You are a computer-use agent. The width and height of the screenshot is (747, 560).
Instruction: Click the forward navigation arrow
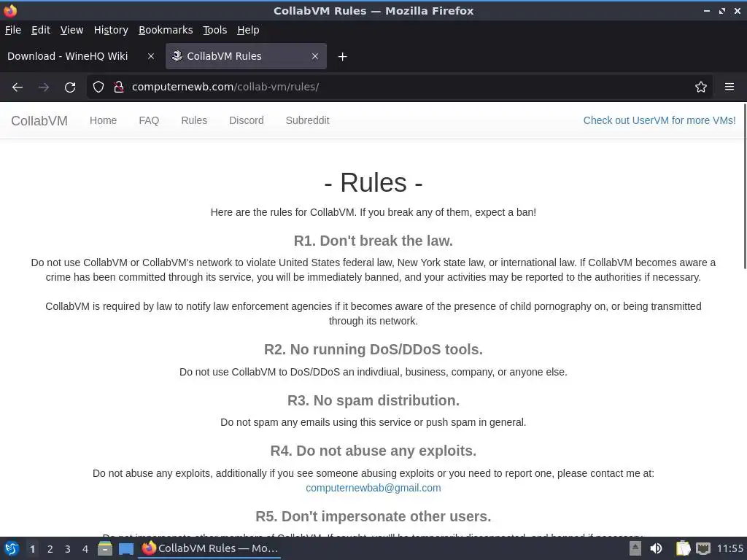coord(43,87)
